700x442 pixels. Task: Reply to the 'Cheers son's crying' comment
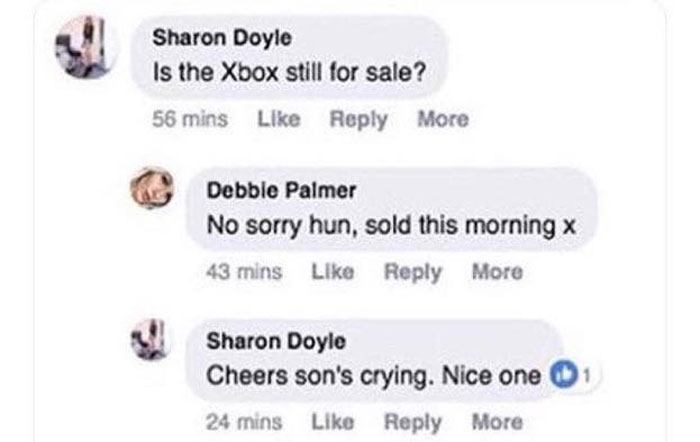[413, 423]
